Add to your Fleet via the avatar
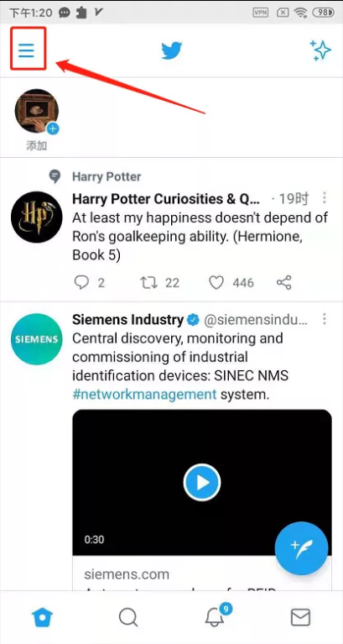 tap(37, 112)
